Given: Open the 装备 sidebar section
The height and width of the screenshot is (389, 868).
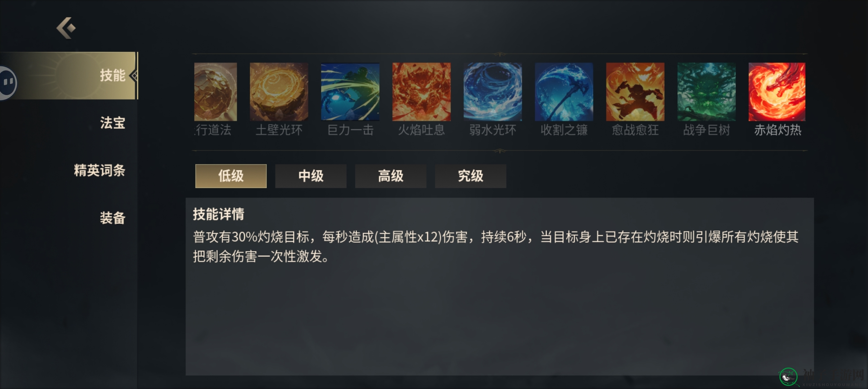Looking at the screenshot, I should (112, 218).
